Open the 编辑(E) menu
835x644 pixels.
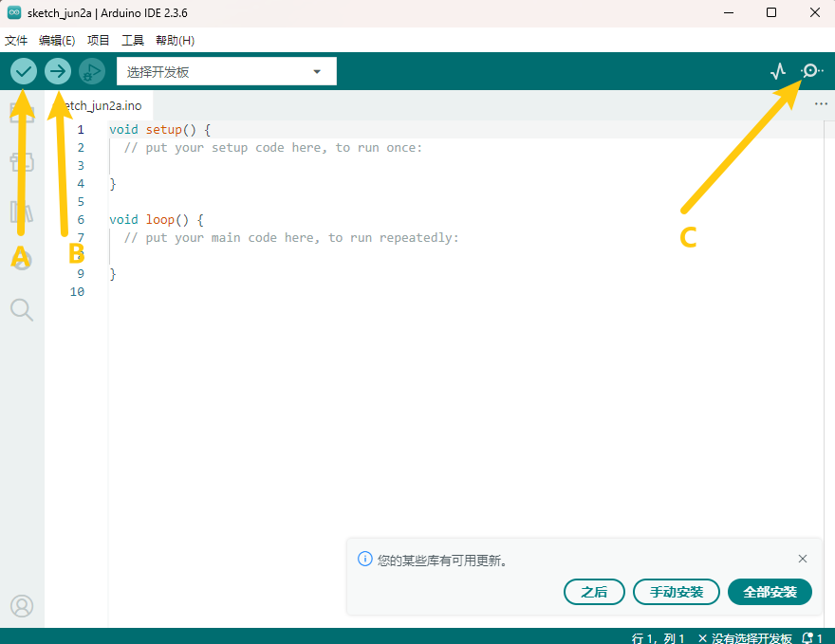(x=57, y=41)
